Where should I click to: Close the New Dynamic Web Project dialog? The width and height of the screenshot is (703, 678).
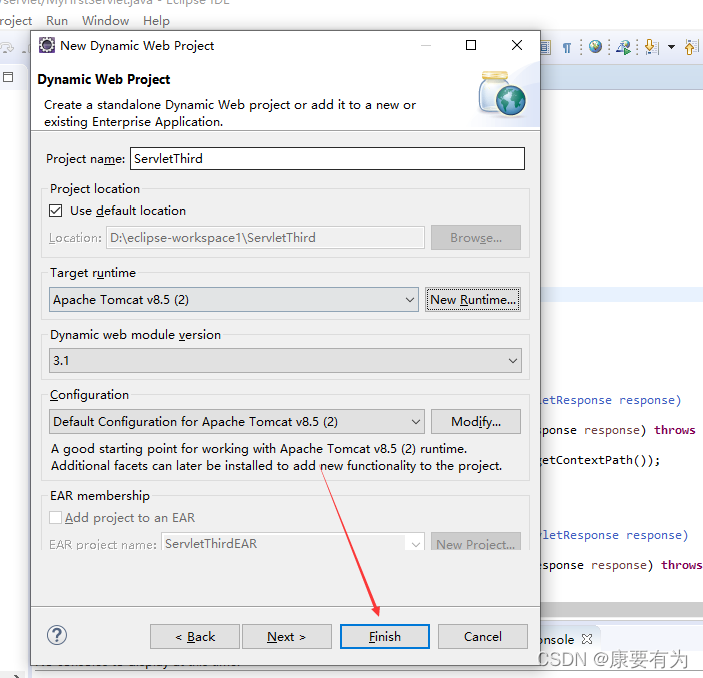tap(517, 45)
